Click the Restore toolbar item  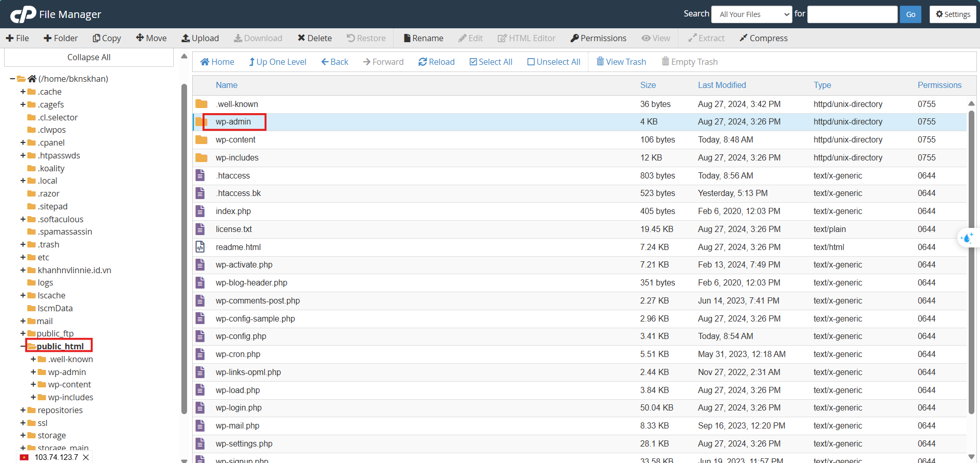point(366,38)
